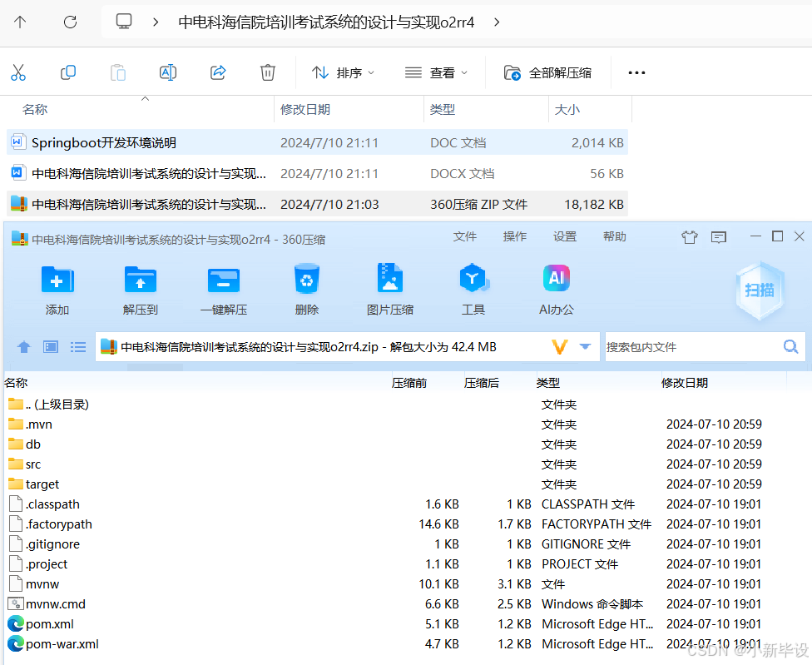The image size is (812, 665).
Task: Click the Share icon
Action: (217, 72)
